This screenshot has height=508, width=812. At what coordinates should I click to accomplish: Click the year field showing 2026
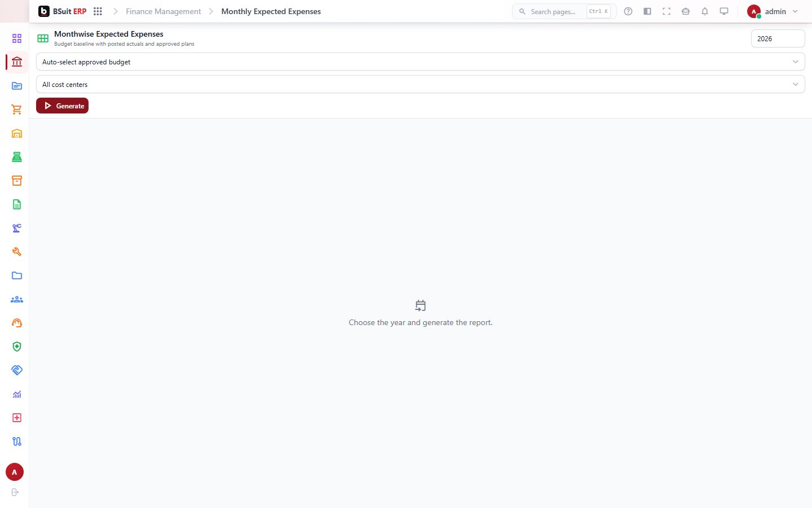tap(778, 38)
